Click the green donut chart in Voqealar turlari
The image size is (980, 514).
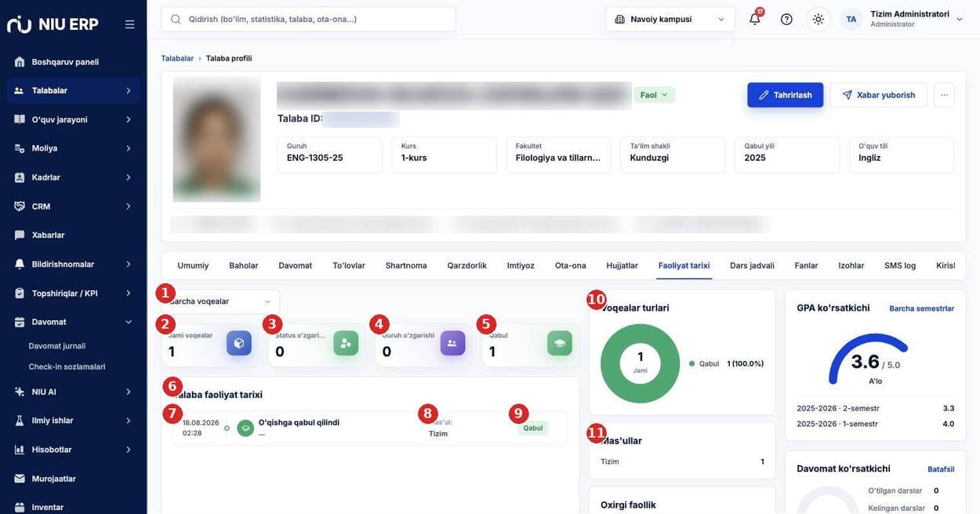641,363
